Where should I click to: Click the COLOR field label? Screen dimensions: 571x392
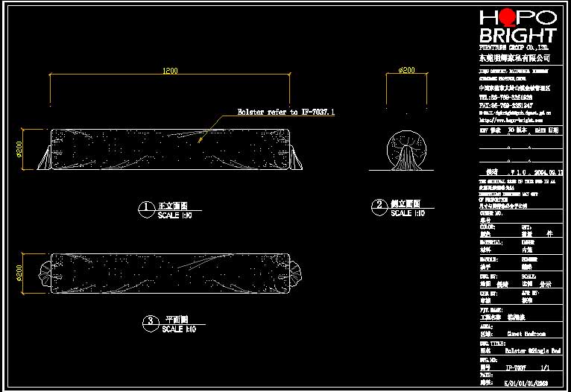488,227
